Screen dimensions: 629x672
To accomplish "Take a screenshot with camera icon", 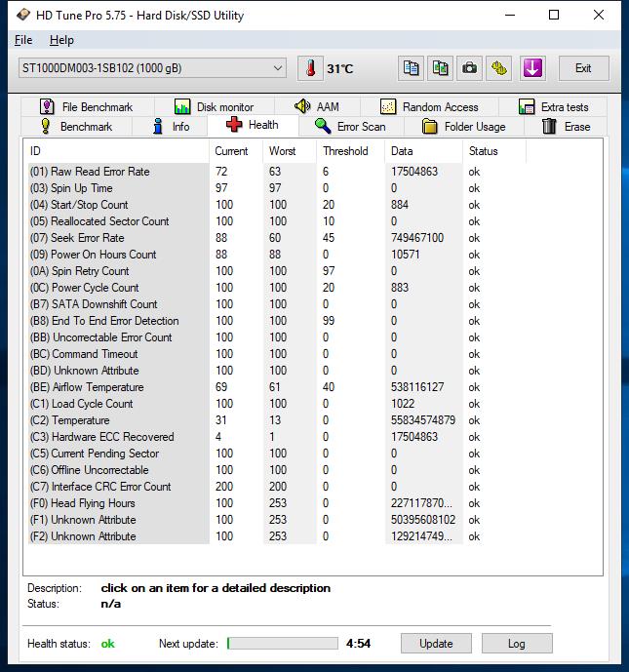I will pos(470,68).
